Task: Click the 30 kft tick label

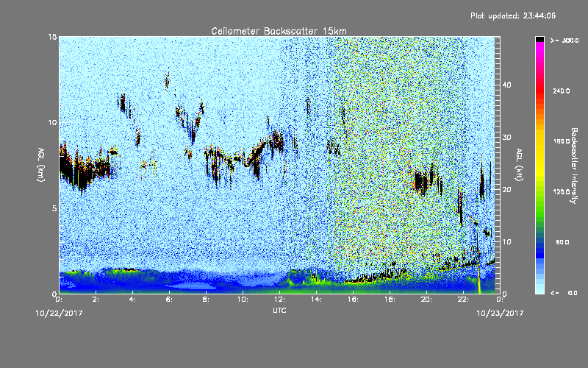Action: [x=506, y=138]
